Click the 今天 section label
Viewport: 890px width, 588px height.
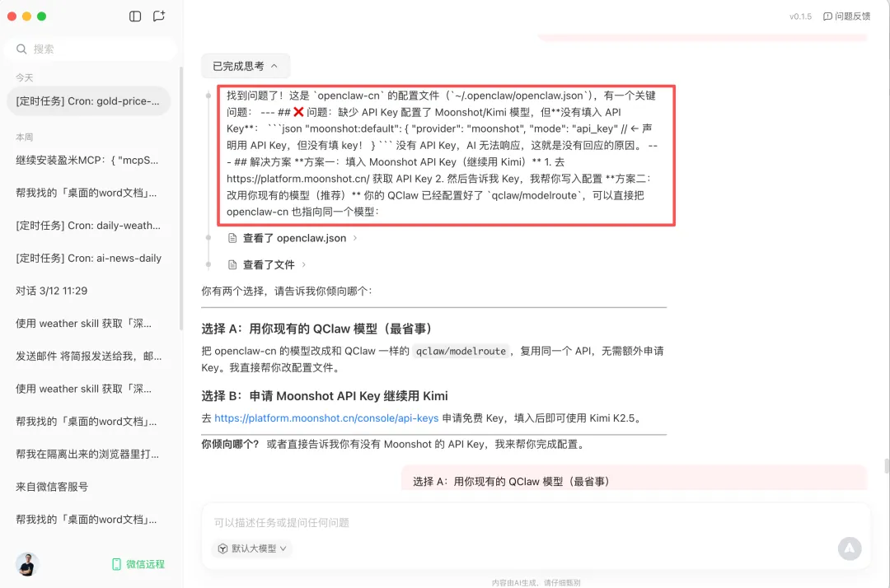click(25, 77)
